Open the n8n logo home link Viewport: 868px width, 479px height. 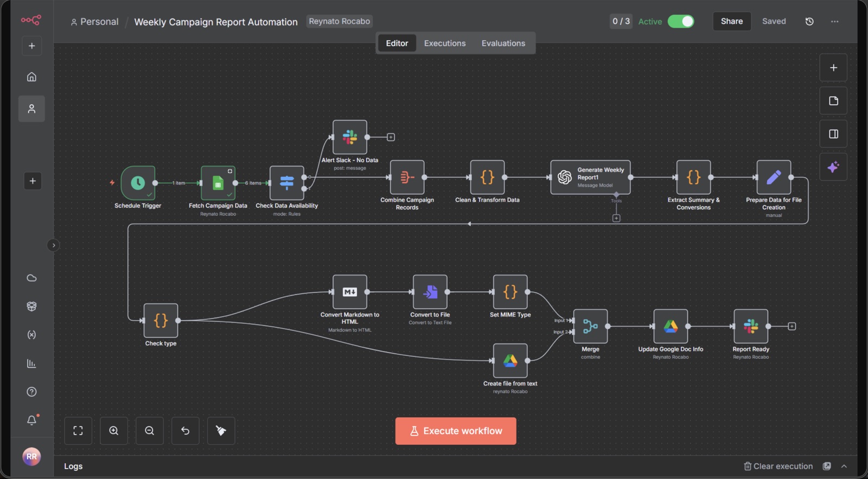point(31,20)
